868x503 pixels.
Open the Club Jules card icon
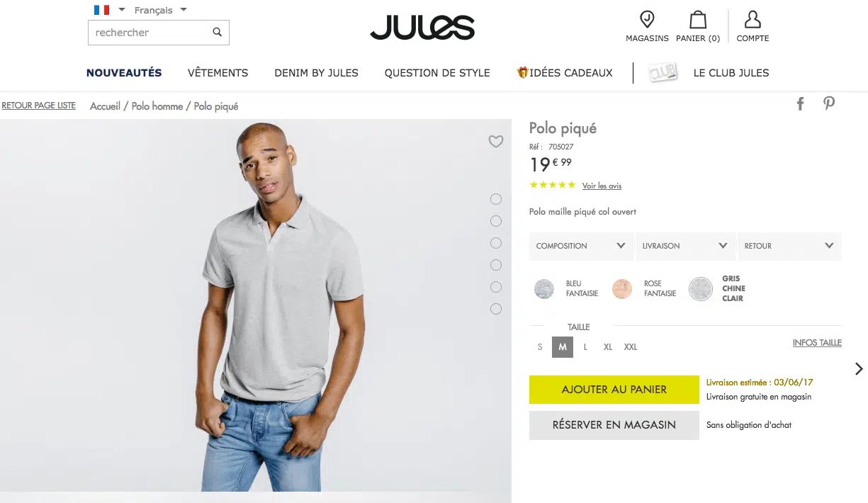(663, 73)
